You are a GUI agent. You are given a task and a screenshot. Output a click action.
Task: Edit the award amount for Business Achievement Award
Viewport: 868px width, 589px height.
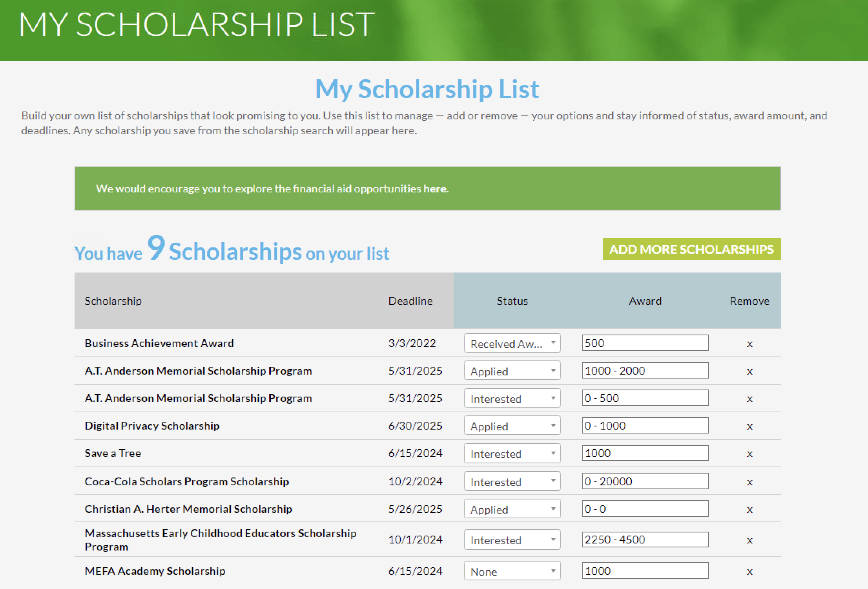tap(645, 343)
